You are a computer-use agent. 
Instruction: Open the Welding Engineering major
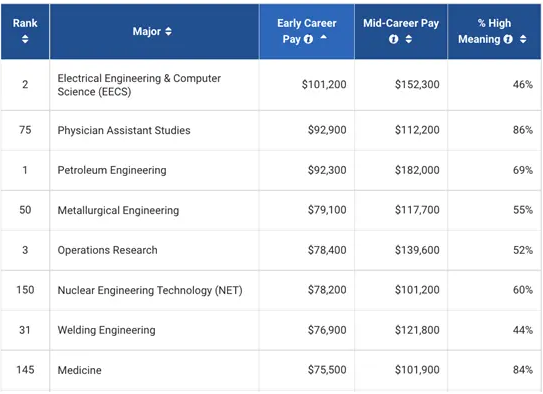click(106, 330)
